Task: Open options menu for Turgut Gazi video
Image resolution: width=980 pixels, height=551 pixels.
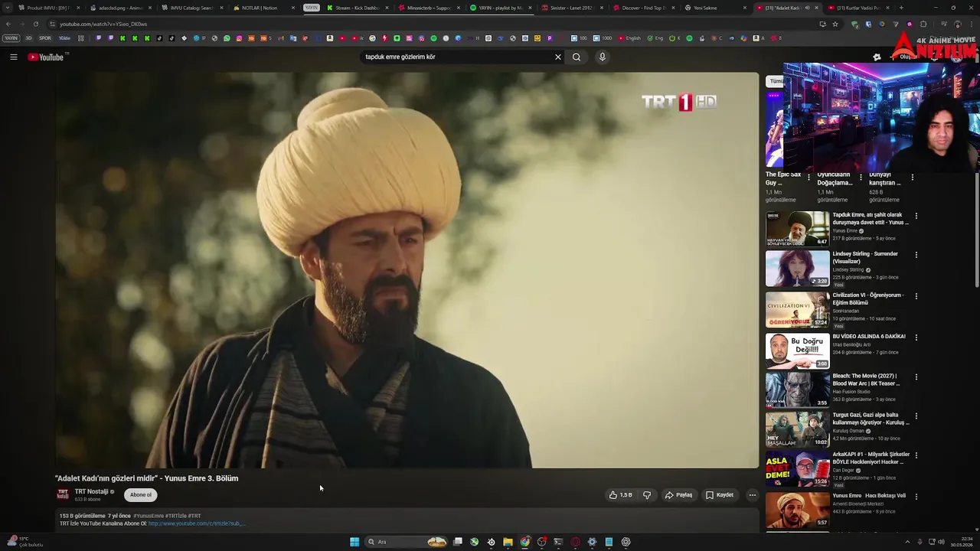Action: (916, 416)
